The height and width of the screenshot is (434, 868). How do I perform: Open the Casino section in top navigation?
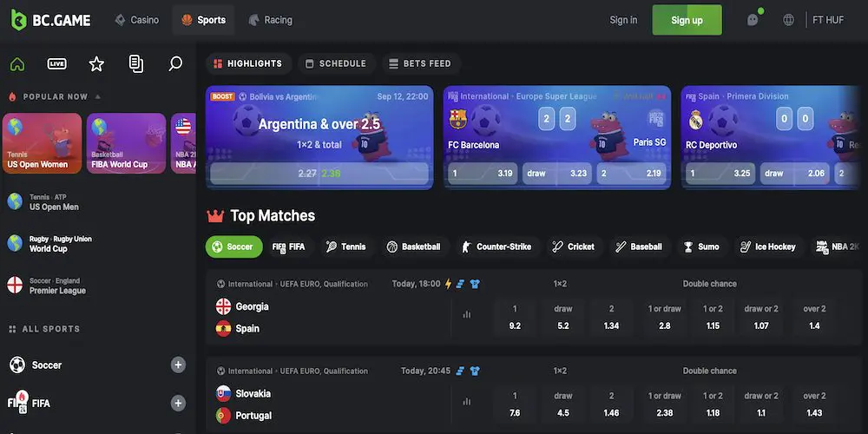point(137,20)
